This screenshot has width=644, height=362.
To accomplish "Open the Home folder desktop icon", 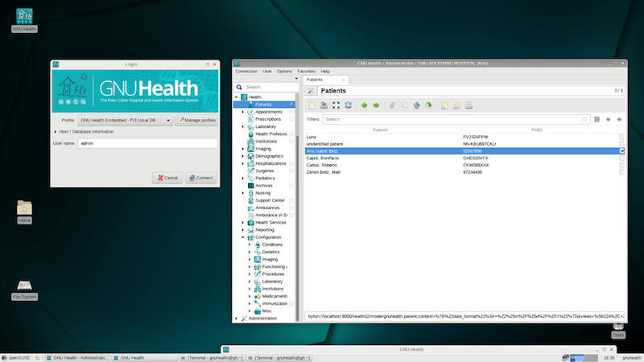I will point(24,212).
